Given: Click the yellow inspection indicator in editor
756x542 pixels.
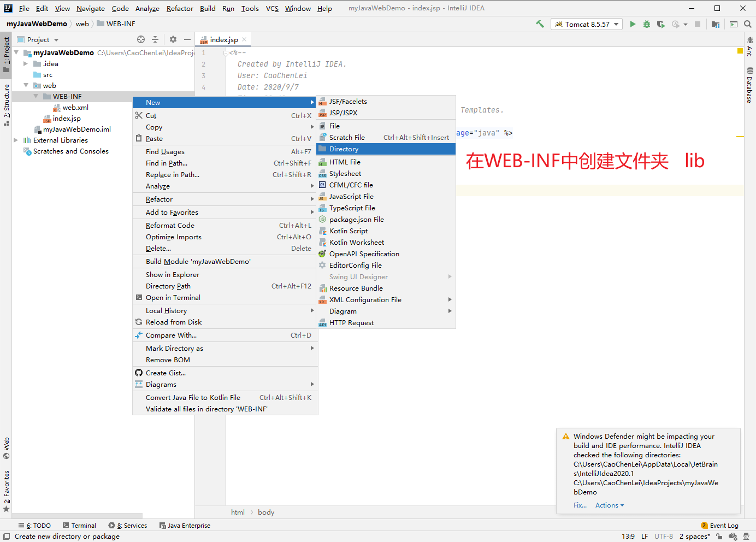Looking at the screenshot, I should 740,51.
